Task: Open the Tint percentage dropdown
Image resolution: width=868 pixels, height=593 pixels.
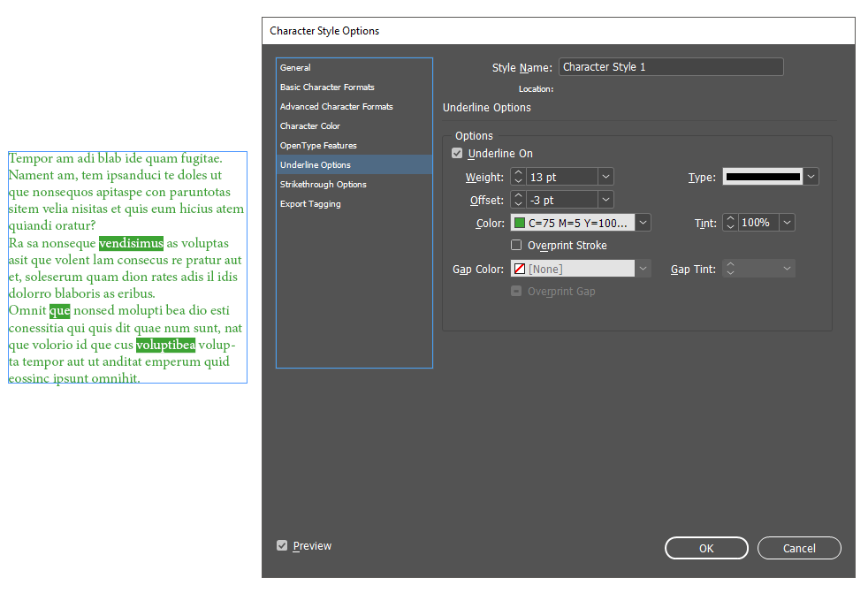Action: [x=786, y=222]
